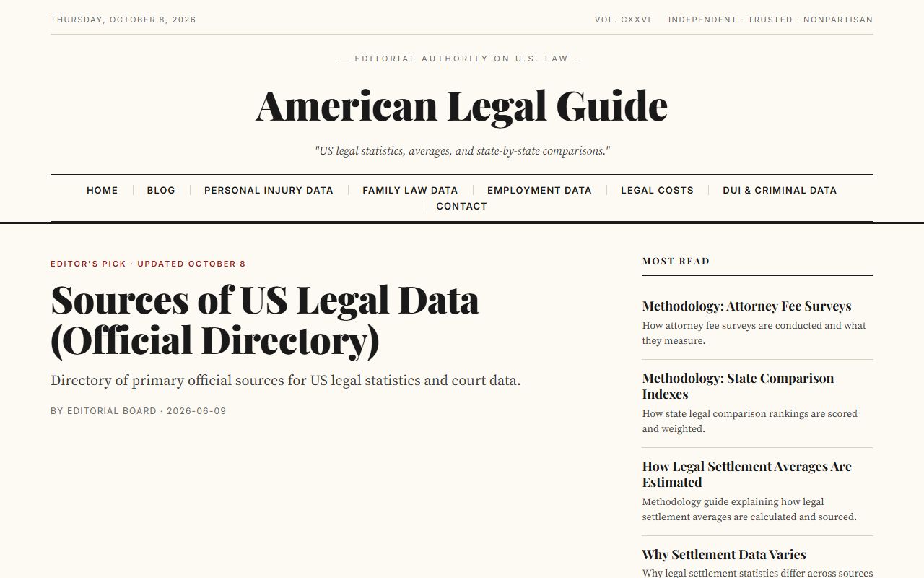
Task: Open the Sources of US Legal Data headline
Action: tap(265, 320)
